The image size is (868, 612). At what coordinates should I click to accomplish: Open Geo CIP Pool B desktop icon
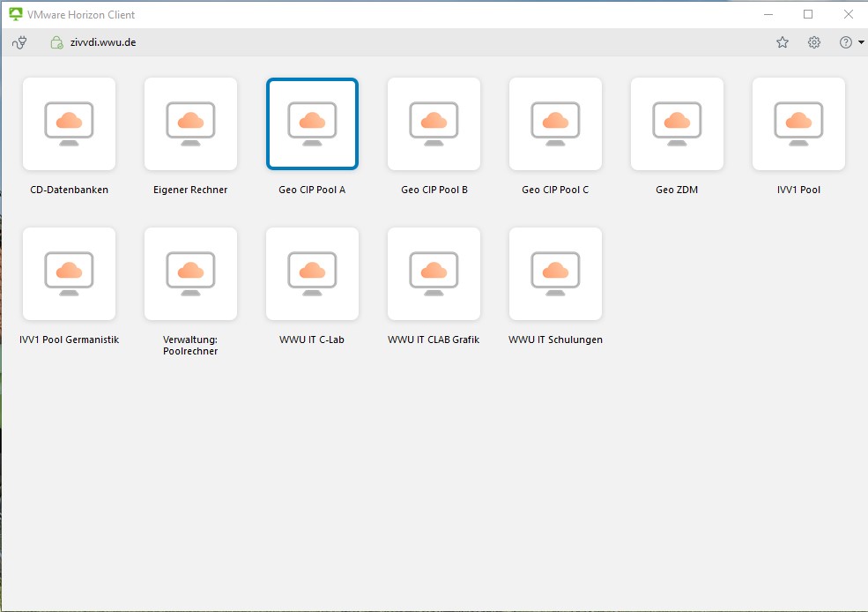point(434,123)
